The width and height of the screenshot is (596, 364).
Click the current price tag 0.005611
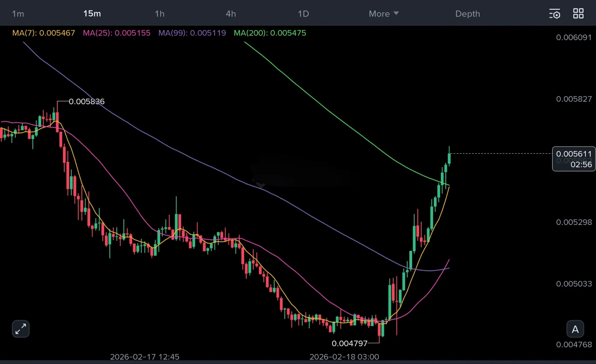pos(573,154)
